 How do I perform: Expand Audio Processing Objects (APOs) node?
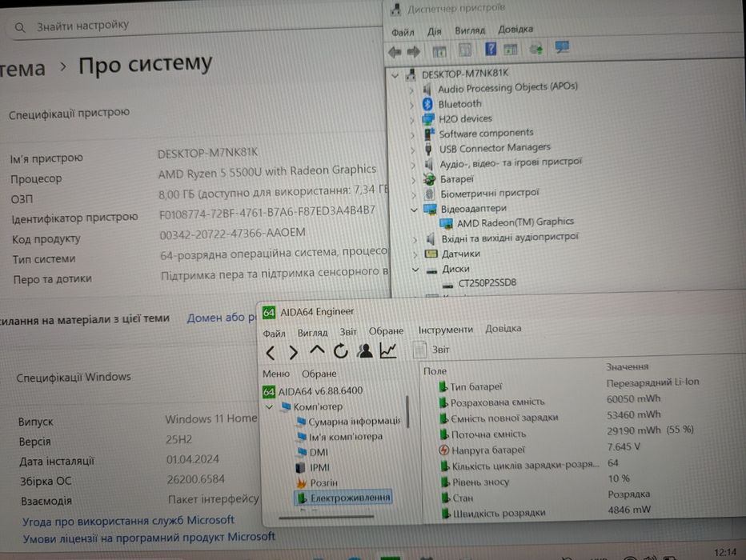tap(411, 90)
